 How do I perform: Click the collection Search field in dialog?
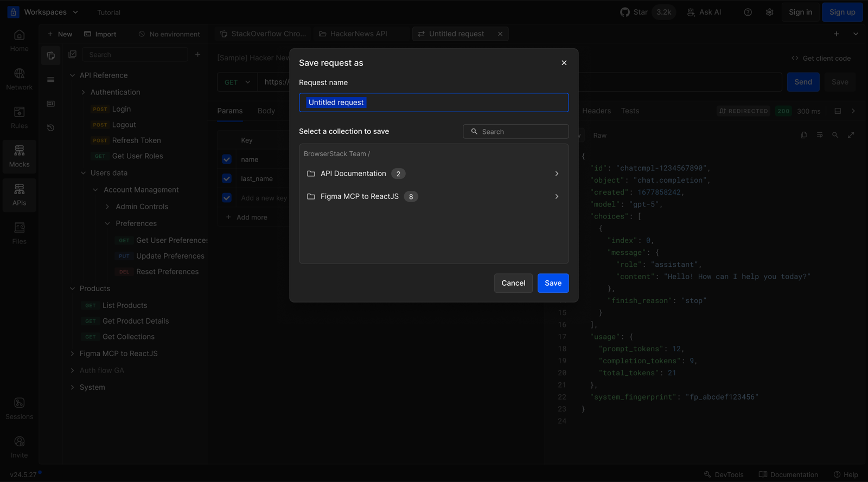515,131
